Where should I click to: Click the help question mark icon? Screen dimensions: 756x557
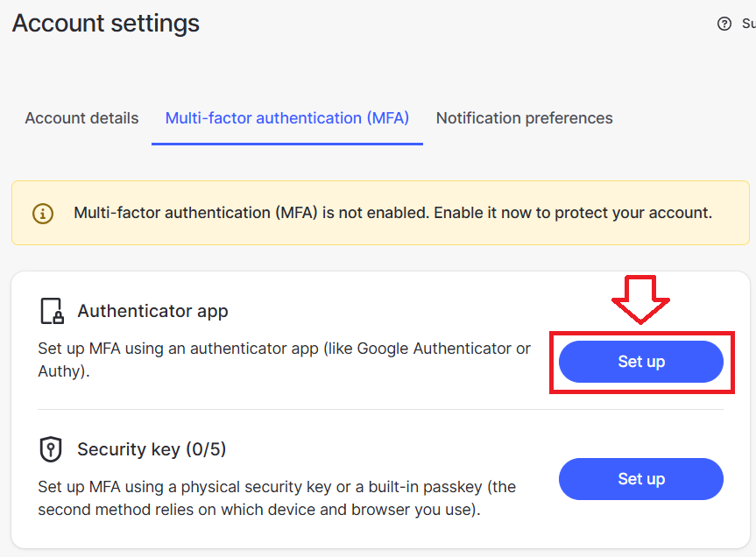click(x=724, y=25)
